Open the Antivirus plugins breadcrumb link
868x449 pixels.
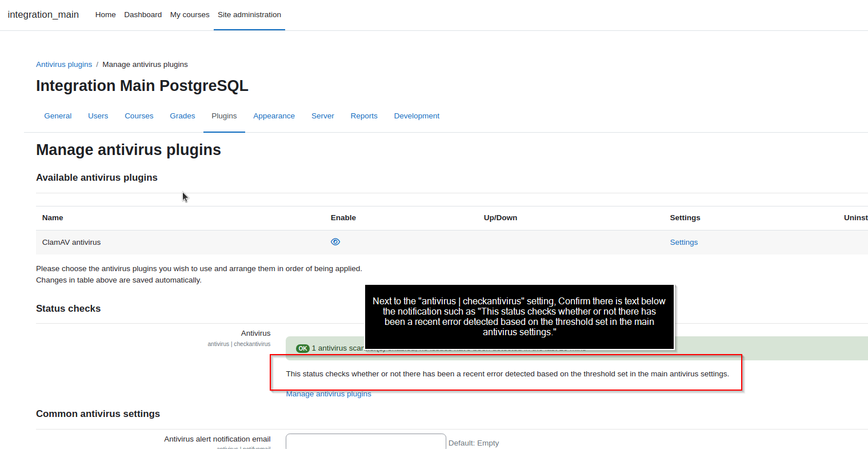[x=64, y=65]
